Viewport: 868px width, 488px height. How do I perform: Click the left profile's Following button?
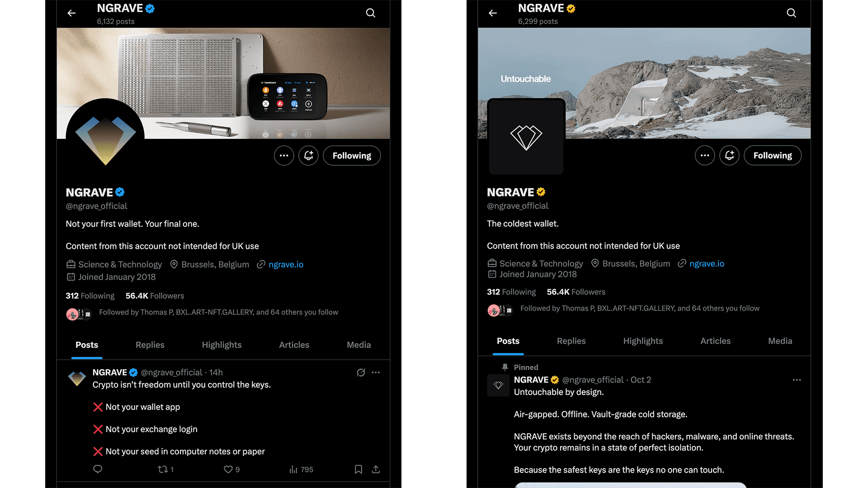pyautogui.click(x=352, y=155)
